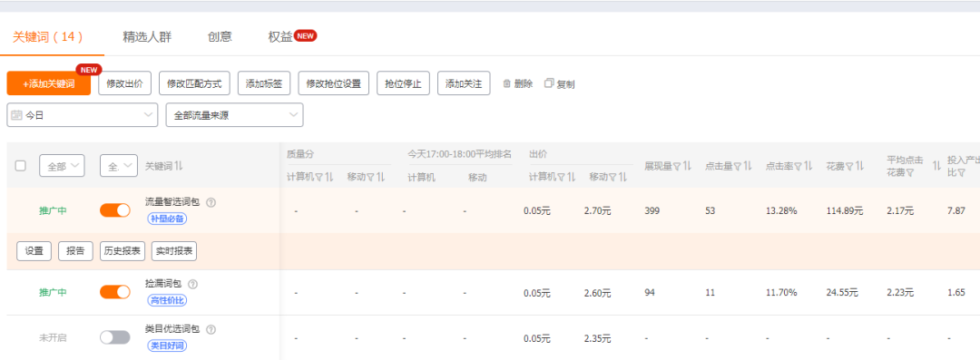Sort 出价 移动 column with sort arrows
The image size is (980, 360).
click(x=622, y=177)
